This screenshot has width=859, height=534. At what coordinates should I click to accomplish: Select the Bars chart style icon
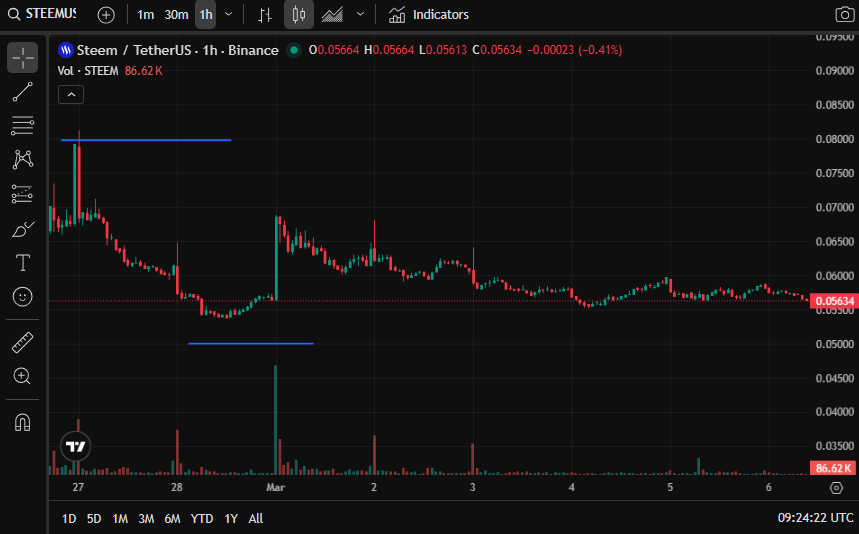tap(265, 15)
